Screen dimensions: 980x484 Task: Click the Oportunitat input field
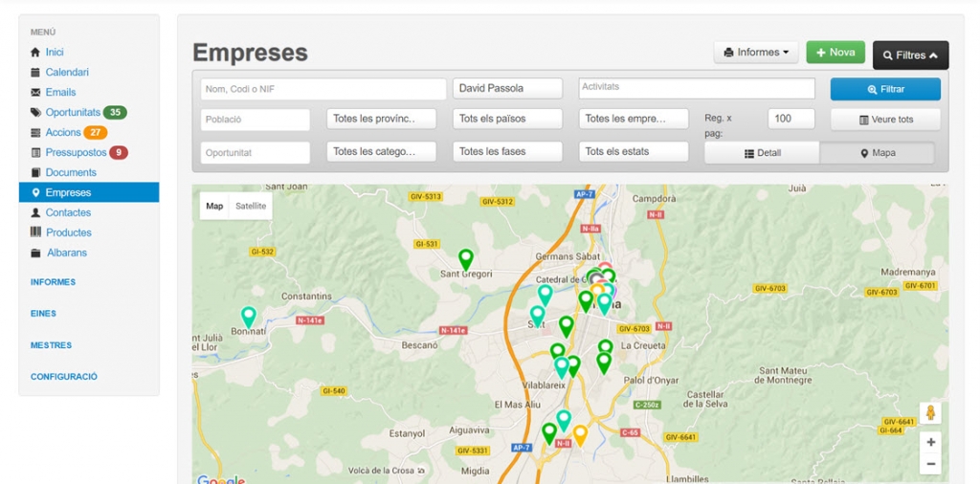[255, 153]
